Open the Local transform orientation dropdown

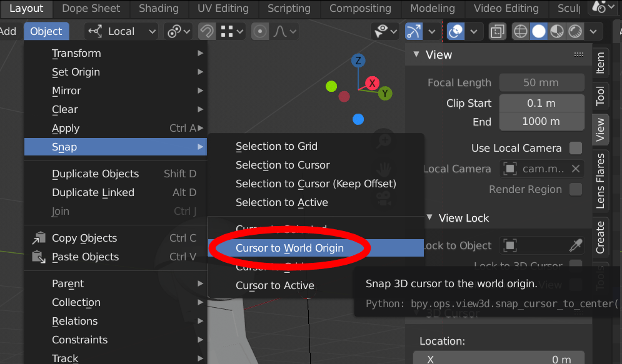121,31
